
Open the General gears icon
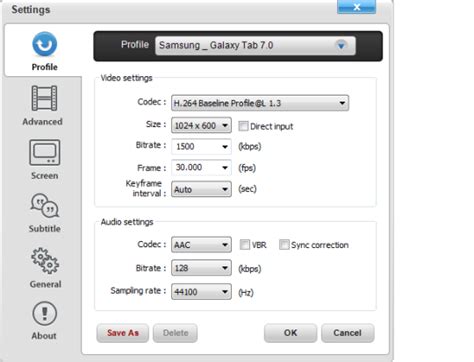tap(45, 261)
